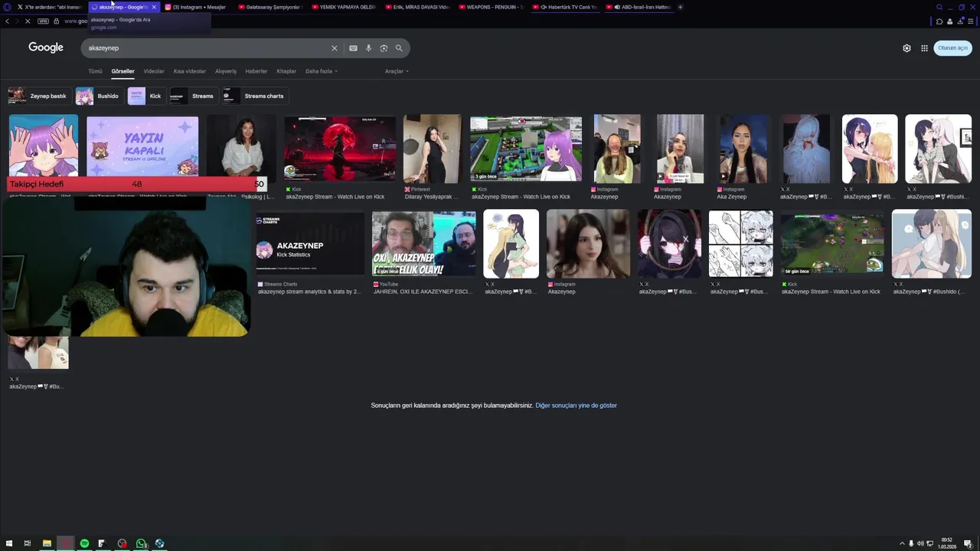Click into the akazeynep search field
The width and height of the screenshot is (980, 551).
(x=207, y=48)
